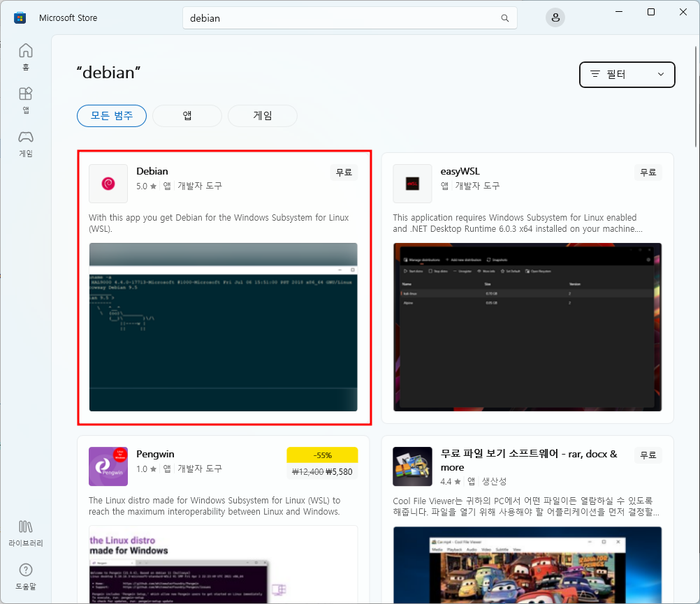700x604 pixels.
Task: Maximize the Microsoft Store window
Action: point(651,12)
